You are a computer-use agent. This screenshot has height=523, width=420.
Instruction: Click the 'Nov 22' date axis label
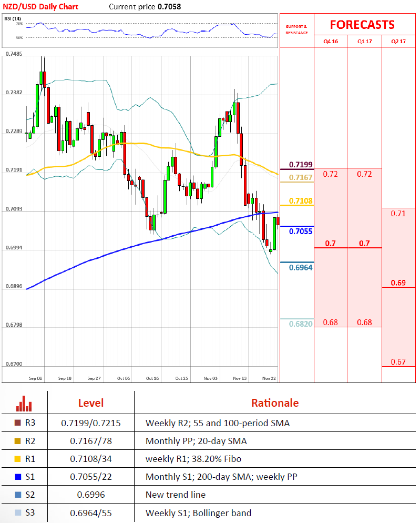[x=269, y=378]
